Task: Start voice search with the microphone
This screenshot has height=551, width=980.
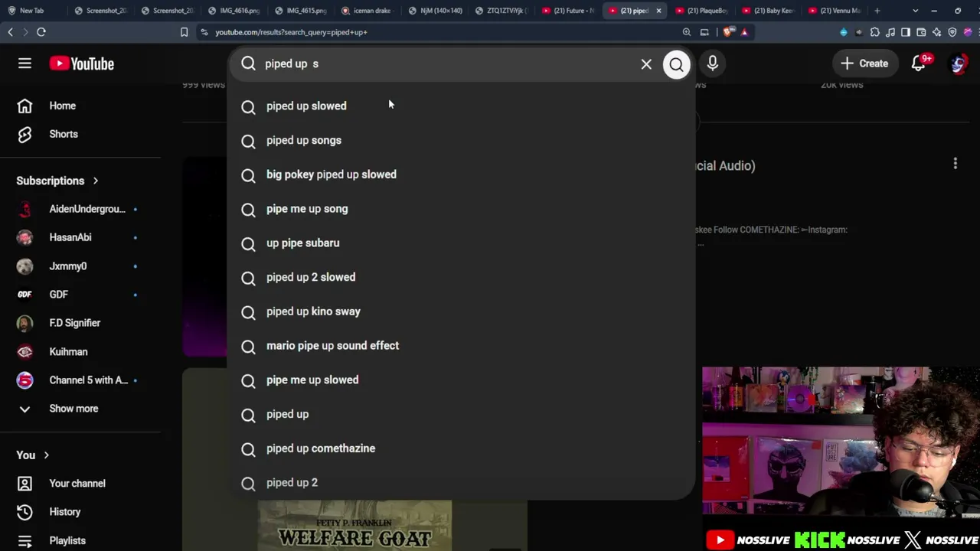Action: coord(713,64)
